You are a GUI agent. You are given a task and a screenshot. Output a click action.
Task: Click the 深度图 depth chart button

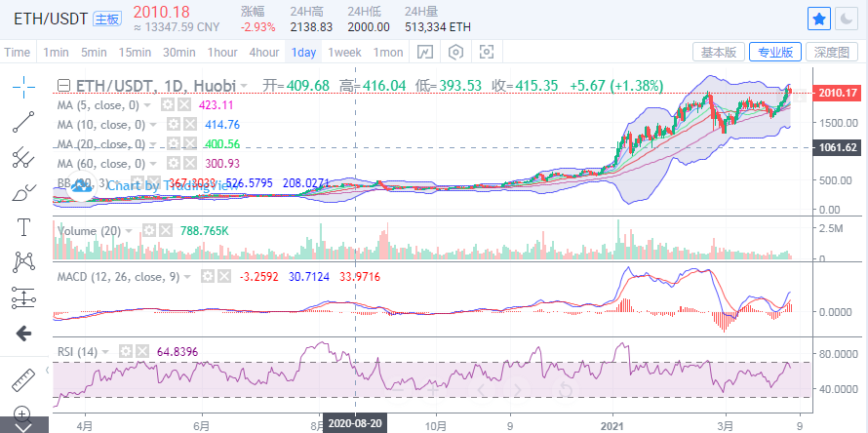(x=834, y=53)
